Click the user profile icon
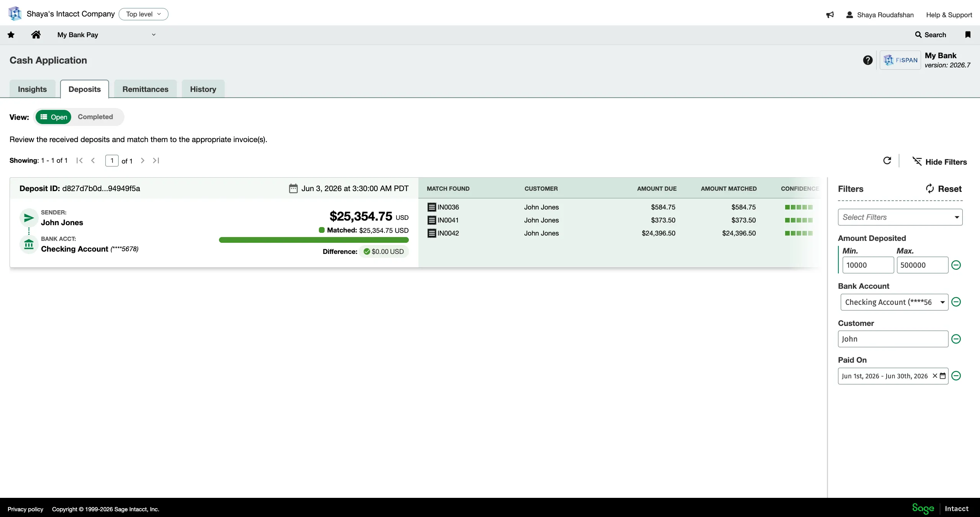 point(849,15)
